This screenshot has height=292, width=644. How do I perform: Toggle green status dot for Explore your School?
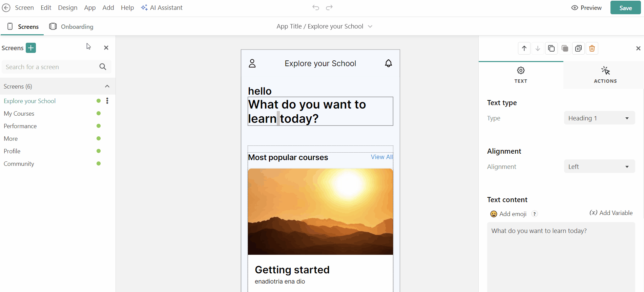click(x=99, y=101)
